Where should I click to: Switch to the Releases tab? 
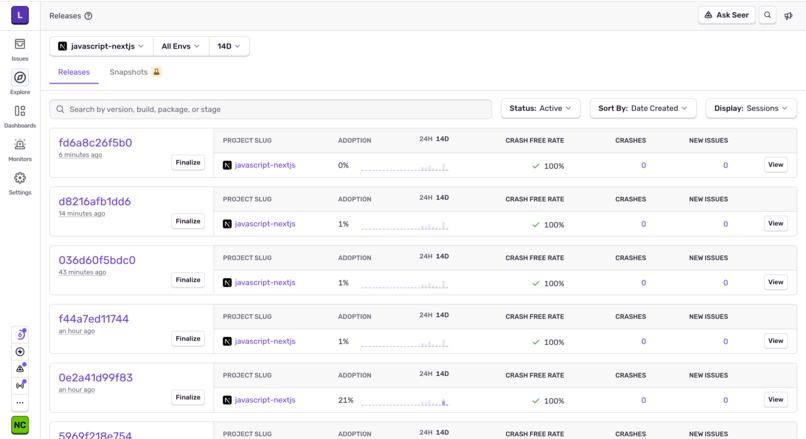(74, 72)
